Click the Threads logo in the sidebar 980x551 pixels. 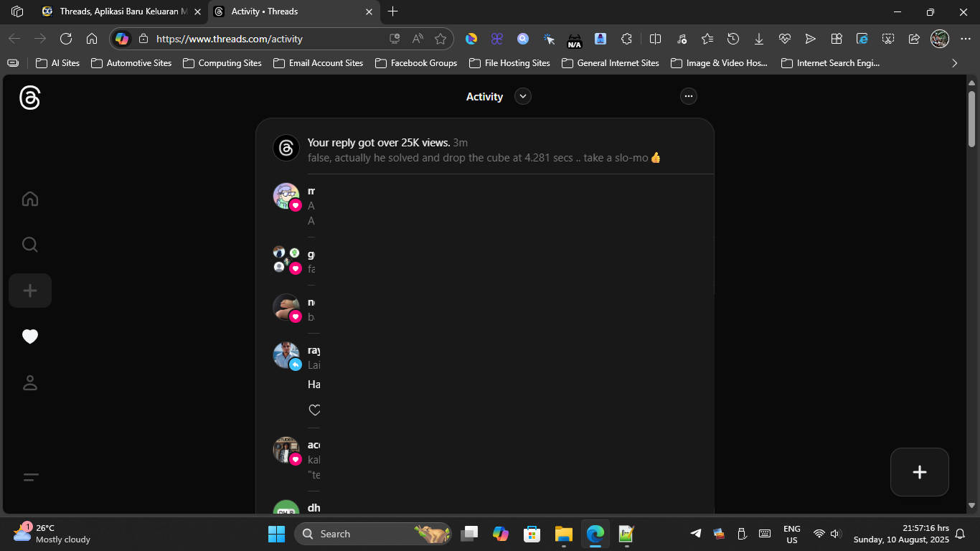[29, 98]
